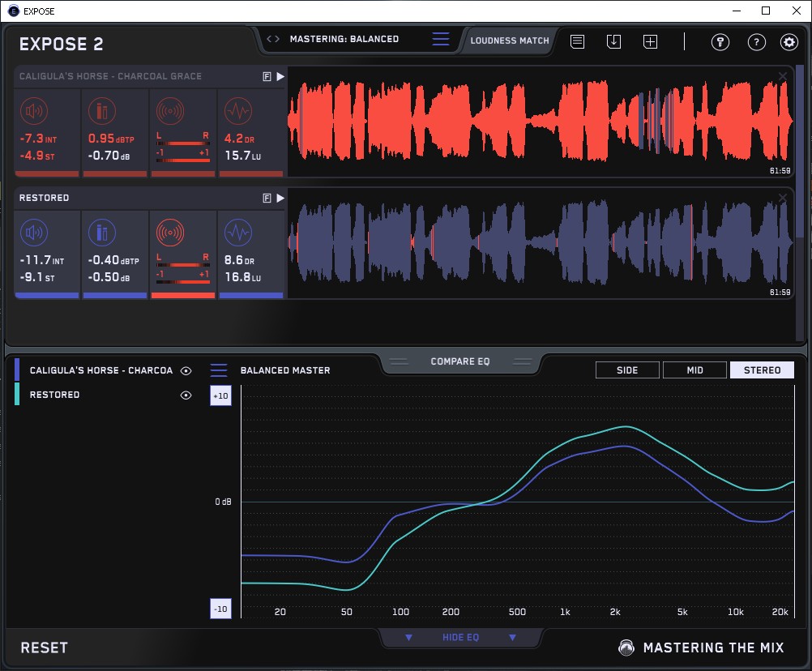
Task: Switch EQ view to Mid
Action: [x=694, y=370]
